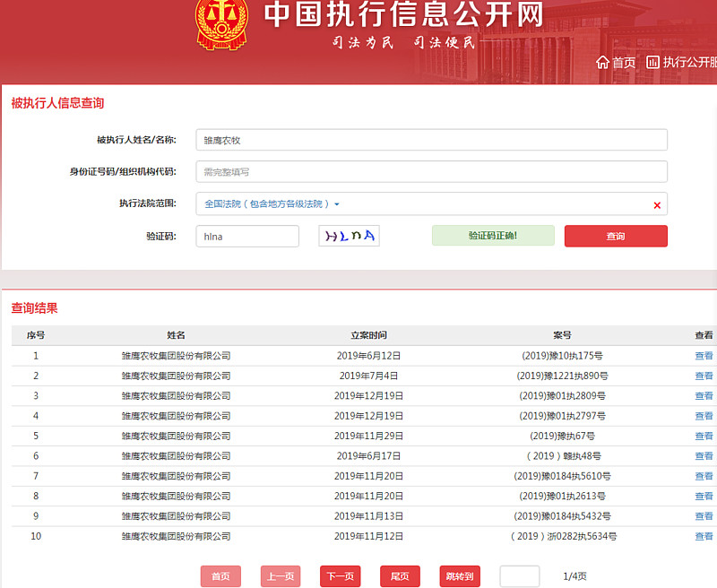Clear court range with red X

tap(657, 205)
